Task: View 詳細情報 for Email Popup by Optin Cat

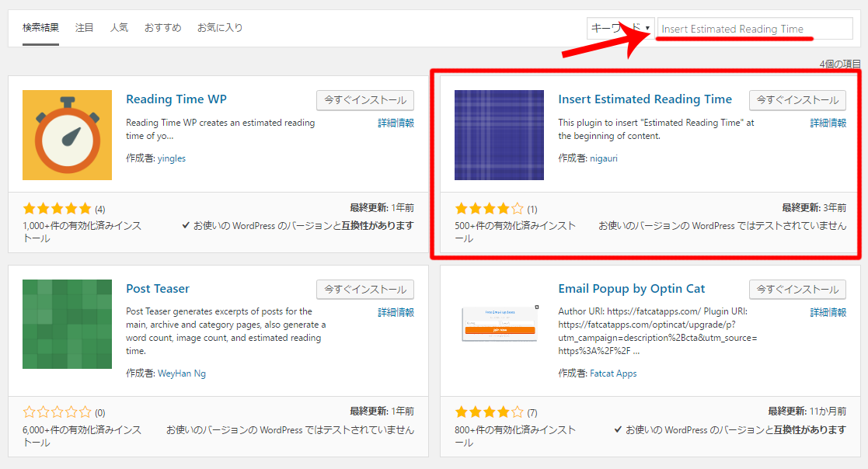Action: [x=828, y=312]
